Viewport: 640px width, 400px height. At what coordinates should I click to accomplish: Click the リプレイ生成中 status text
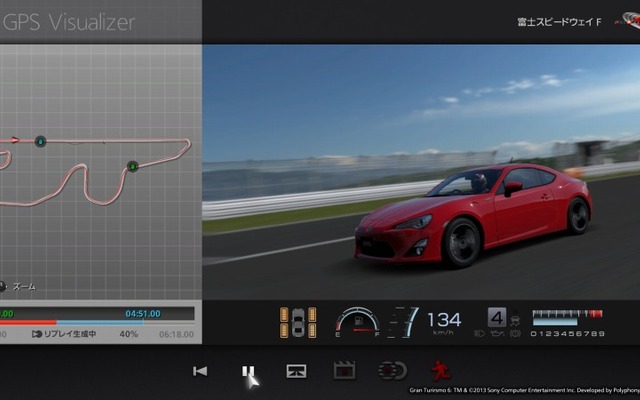point(69,334)
